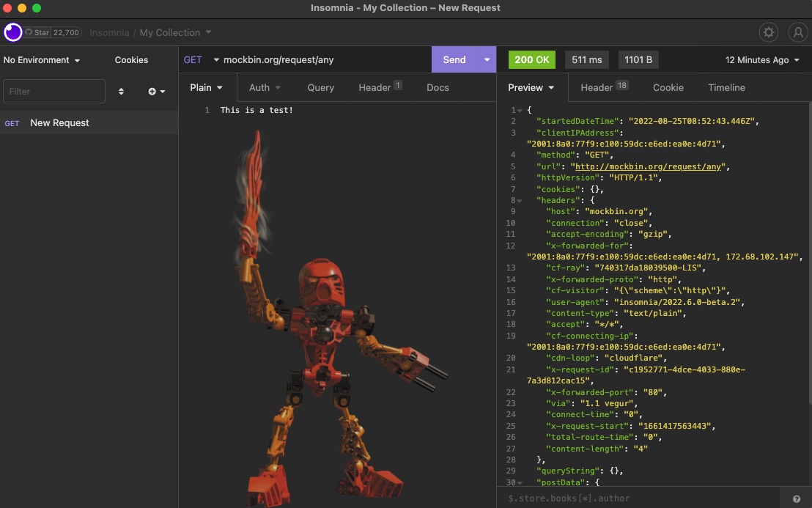
Task: Open the account profile icon
Action: (799, 32)
